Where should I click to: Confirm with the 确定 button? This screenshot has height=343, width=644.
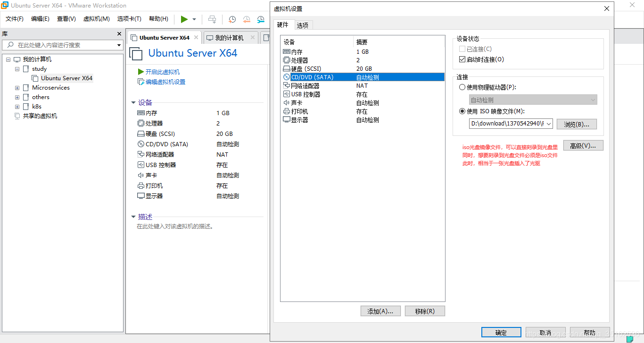501,333
